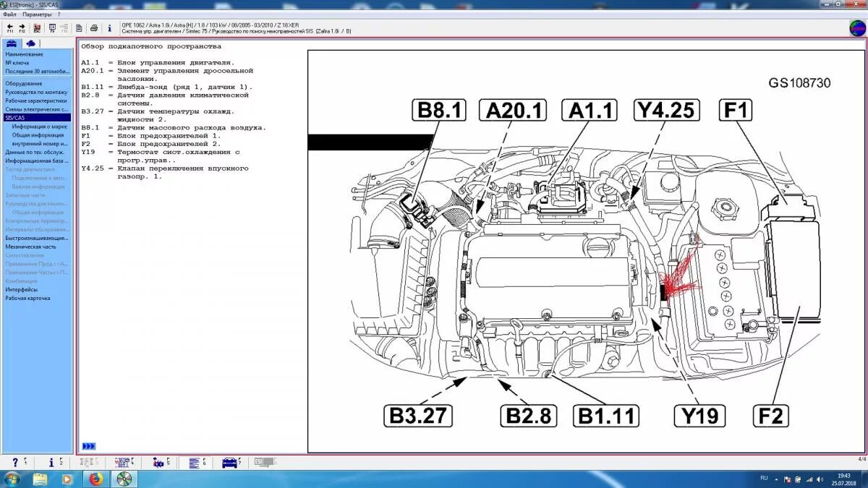This screenshot has height=488, width=868.
Task: Open Руководства по монтажу
Action: pyautogui.click(x=37, y=93)
